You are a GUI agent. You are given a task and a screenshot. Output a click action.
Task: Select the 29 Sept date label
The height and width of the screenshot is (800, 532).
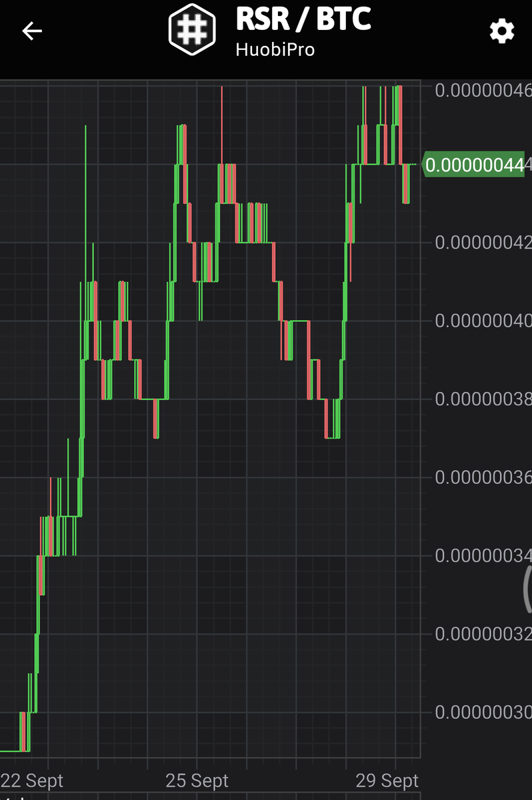(x=387, y=781)
